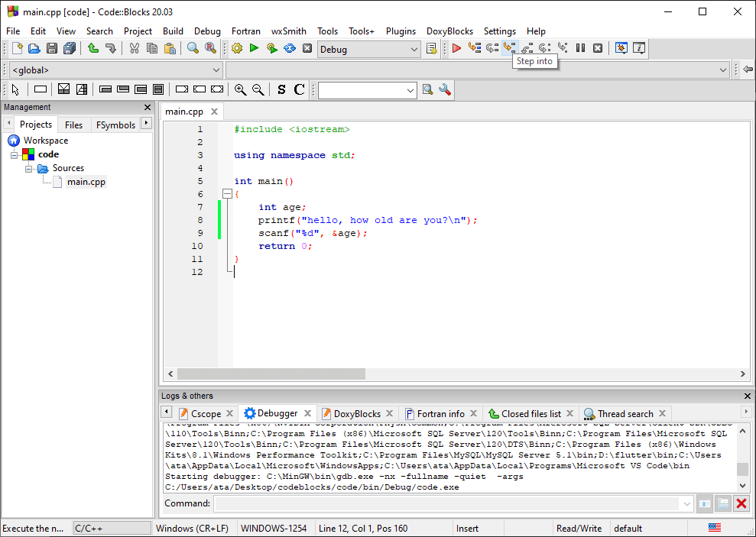This screenshot has height=537, width=756.
Task: Click the Rebuild icon on the compiler toolbar
Action: click(289, 47)
